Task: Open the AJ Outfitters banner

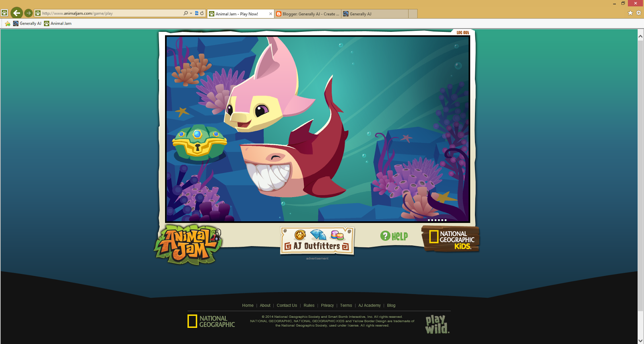Action: [x=317, y=241]
